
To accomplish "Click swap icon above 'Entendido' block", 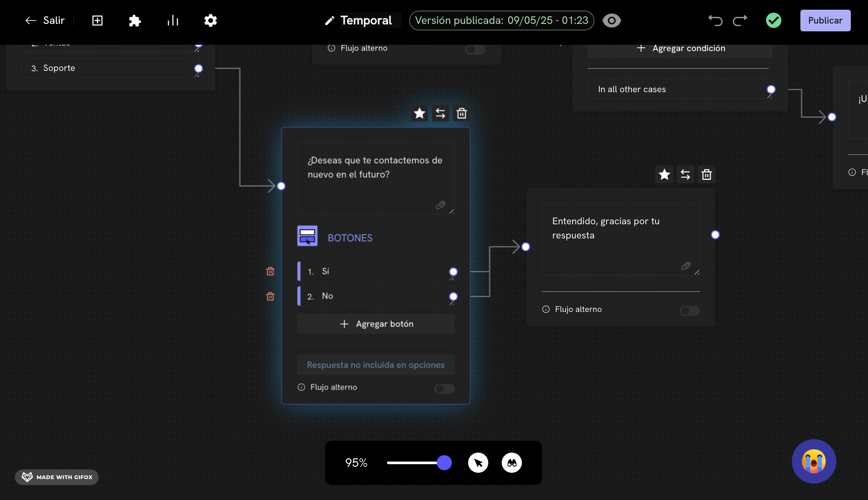I will pos(685,174).
